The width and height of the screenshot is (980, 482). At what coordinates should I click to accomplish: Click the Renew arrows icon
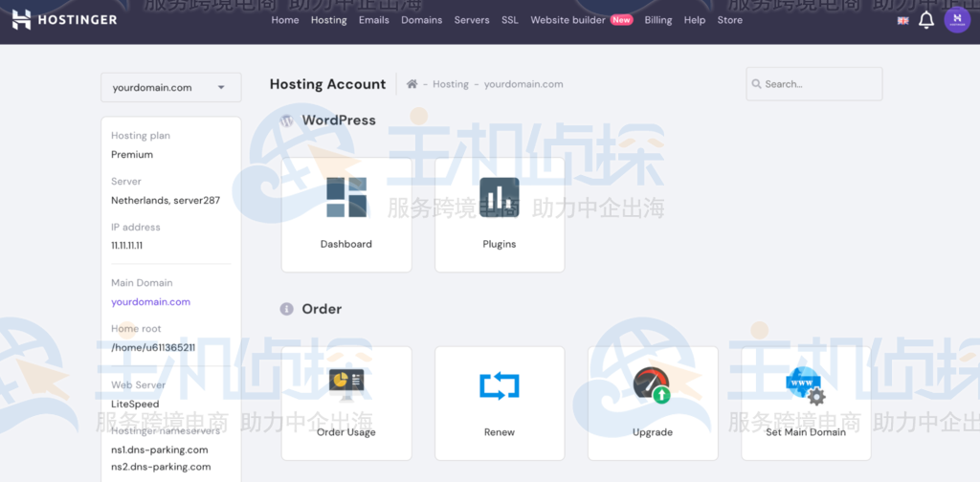pyautogui.click(x=499, y=385)
